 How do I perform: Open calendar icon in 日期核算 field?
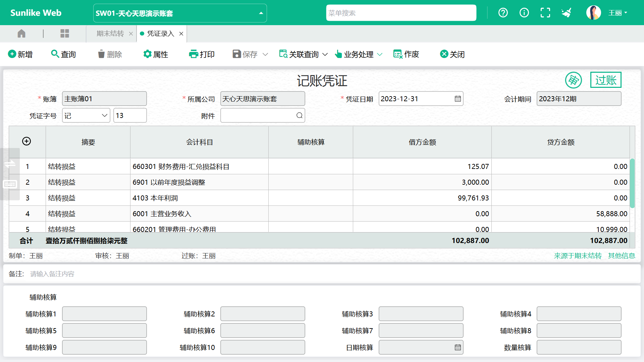click(458, 348)
